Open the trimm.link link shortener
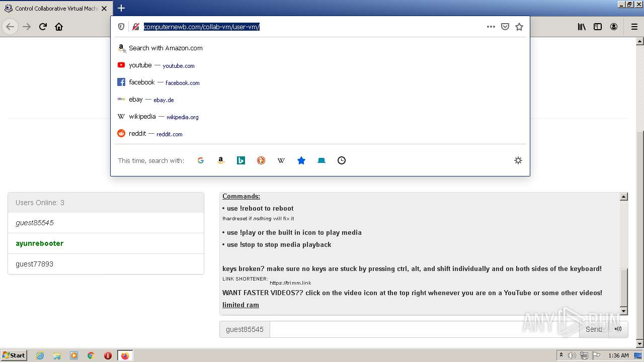 click(x=290, y=283)
